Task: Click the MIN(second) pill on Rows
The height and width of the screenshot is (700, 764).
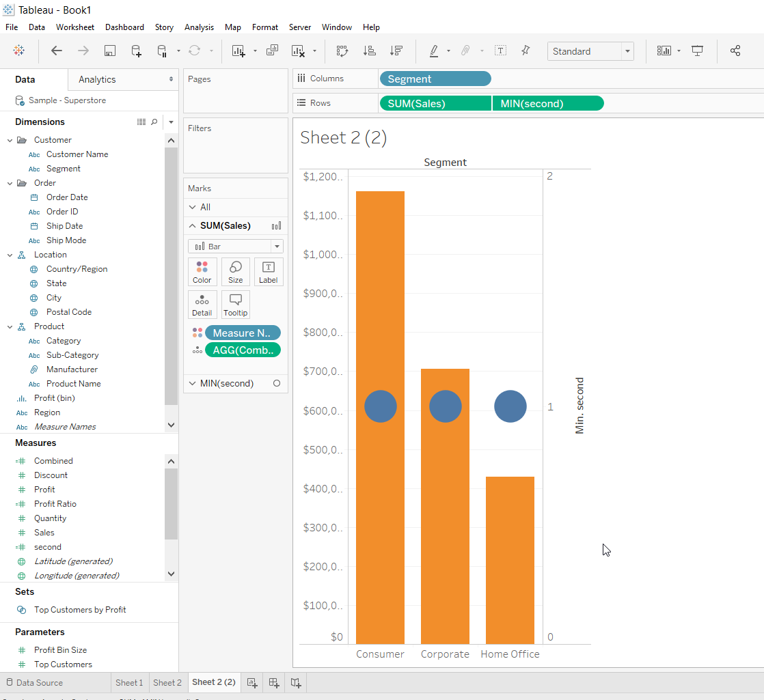Action: pos(548,104)
